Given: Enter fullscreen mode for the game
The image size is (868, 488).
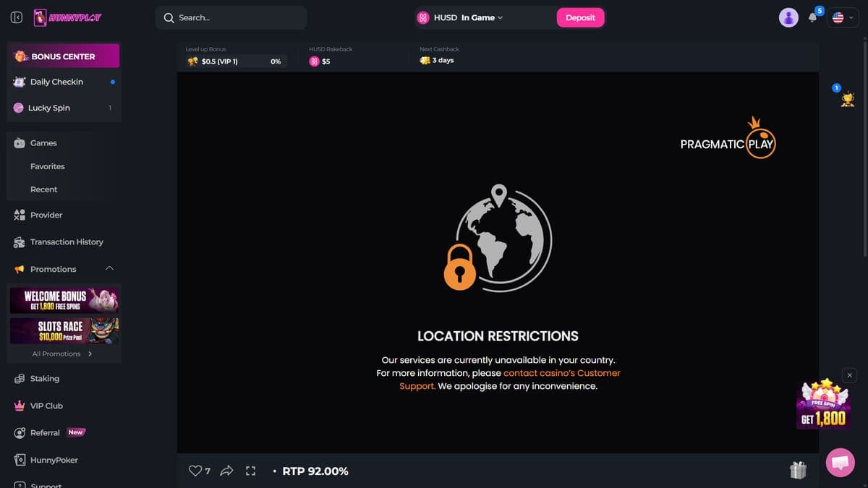Looking at the screenshot, I should click(251, 471).
